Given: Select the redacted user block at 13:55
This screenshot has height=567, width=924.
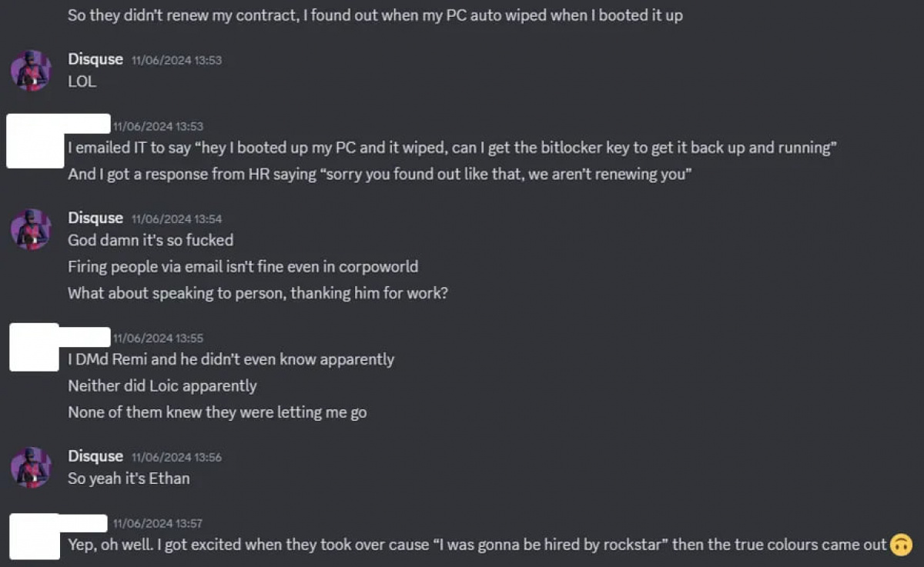Looking at the screenshot, I should point(59,347).
